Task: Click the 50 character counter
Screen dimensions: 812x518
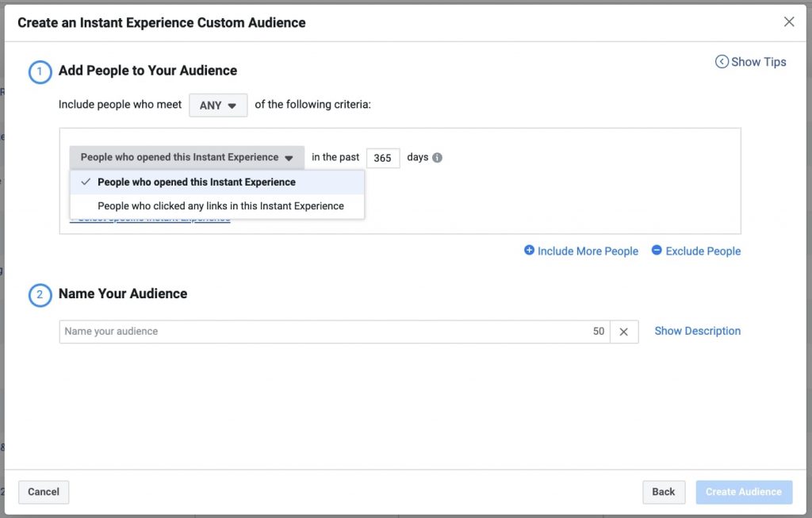Action: (599, 332)
